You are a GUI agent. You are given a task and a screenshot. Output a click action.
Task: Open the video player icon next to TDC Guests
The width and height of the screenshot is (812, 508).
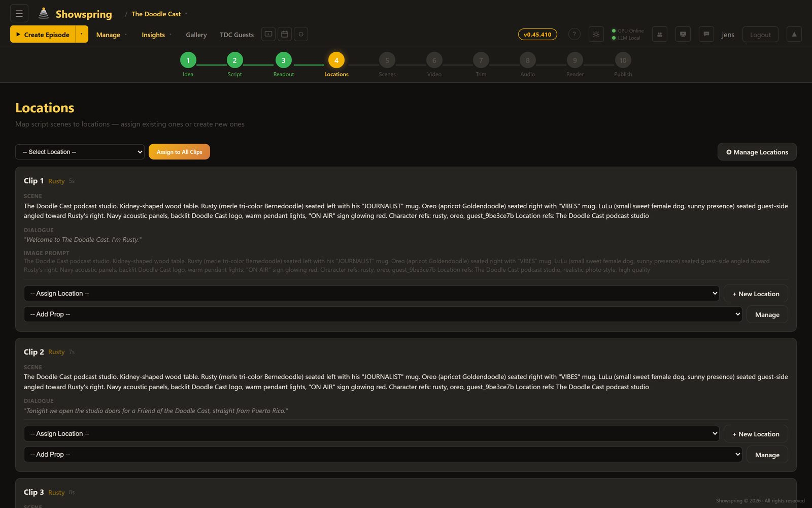coord(268,34)
